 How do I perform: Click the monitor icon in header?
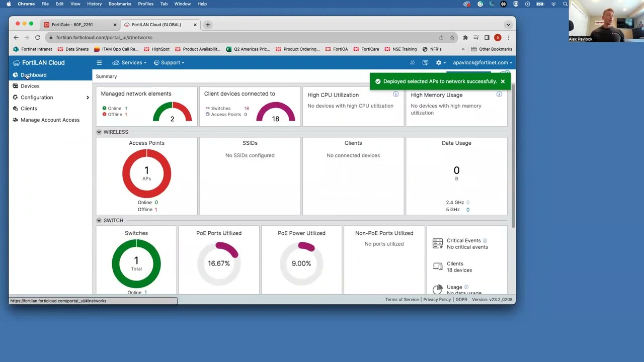click(x=425, y=63)
